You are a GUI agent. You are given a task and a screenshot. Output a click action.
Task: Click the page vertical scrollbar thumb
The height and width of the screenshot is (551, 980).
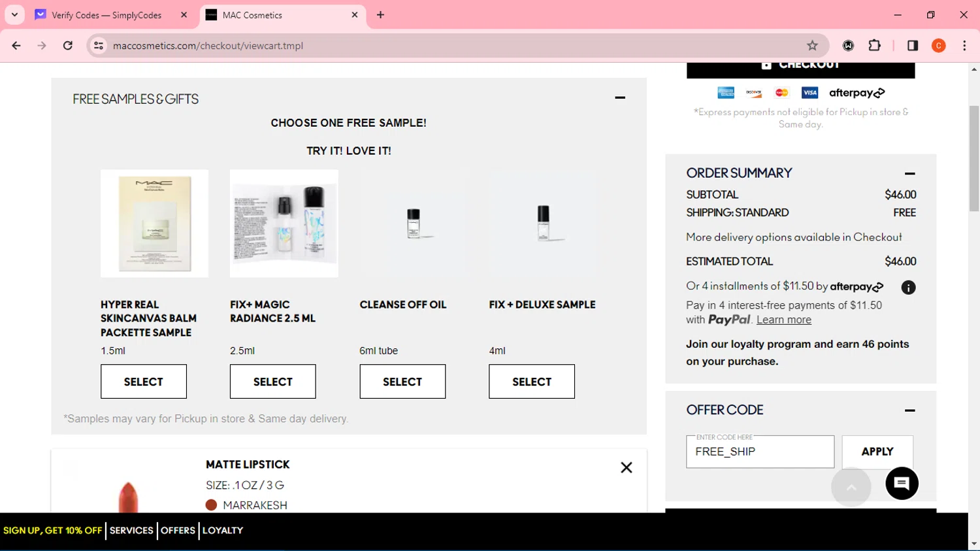coord(974,158)
